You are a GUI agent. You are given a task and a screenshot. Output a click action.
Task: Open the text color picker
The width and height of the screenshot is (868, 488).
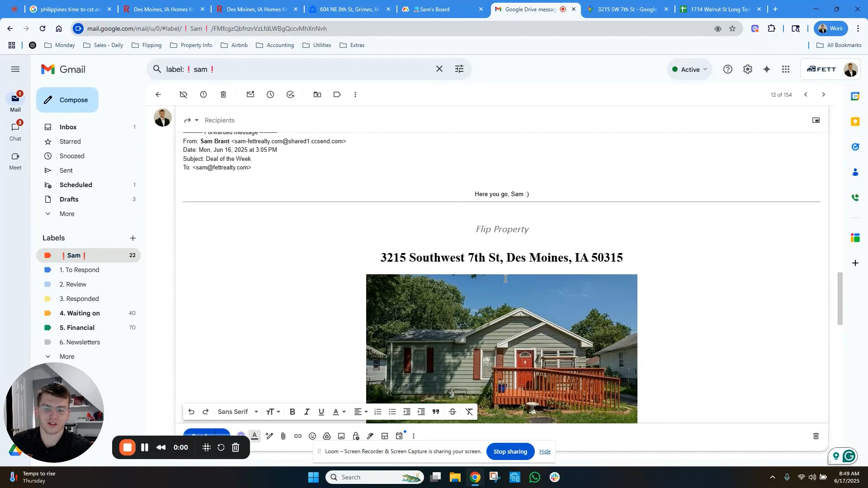coord(339,412)
